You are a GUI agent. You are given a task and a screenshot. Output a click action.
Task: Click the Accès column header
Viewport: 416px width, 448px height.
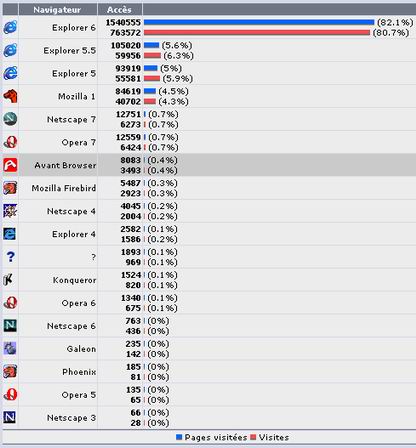point(120,10)
